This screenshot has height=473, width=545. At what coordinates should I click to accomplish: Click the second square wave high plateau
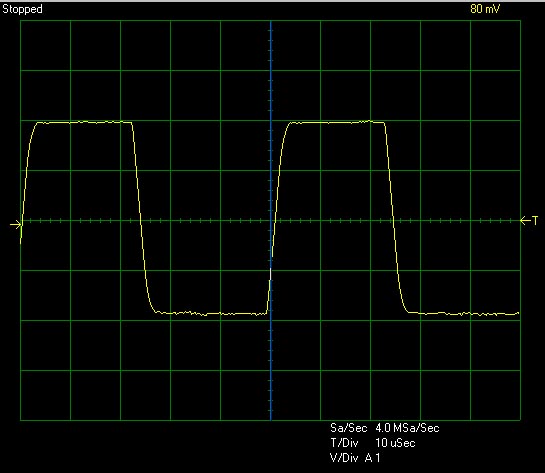[x=337, y=122]
